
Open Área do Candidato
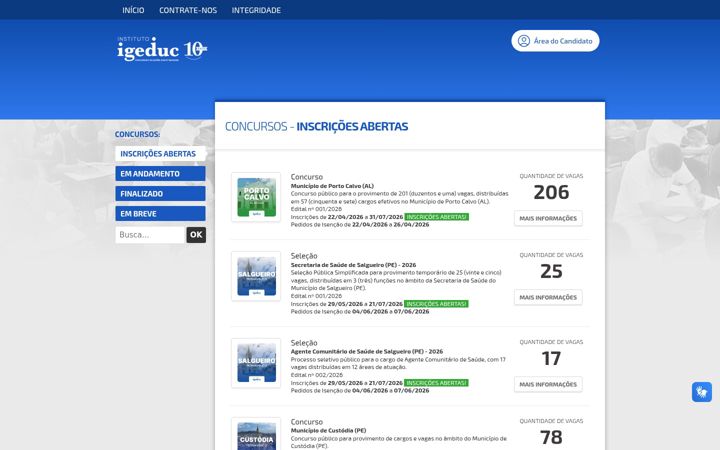tap(555, 41)
